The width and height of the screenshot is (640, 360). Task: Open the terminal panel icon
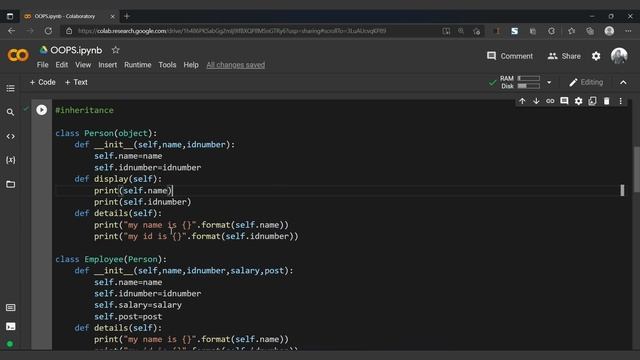point(11,327)
